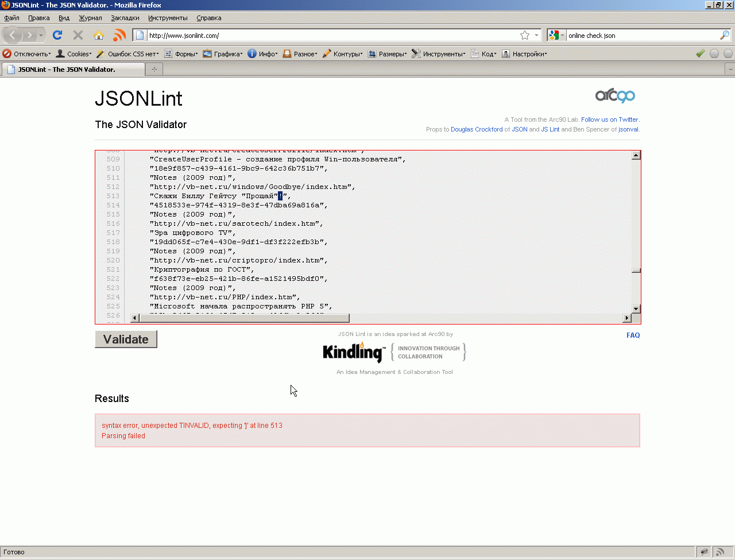Viewport: 735px width, 560px height.
Task: Open the Закладки menu
Action: coord(125,18)
